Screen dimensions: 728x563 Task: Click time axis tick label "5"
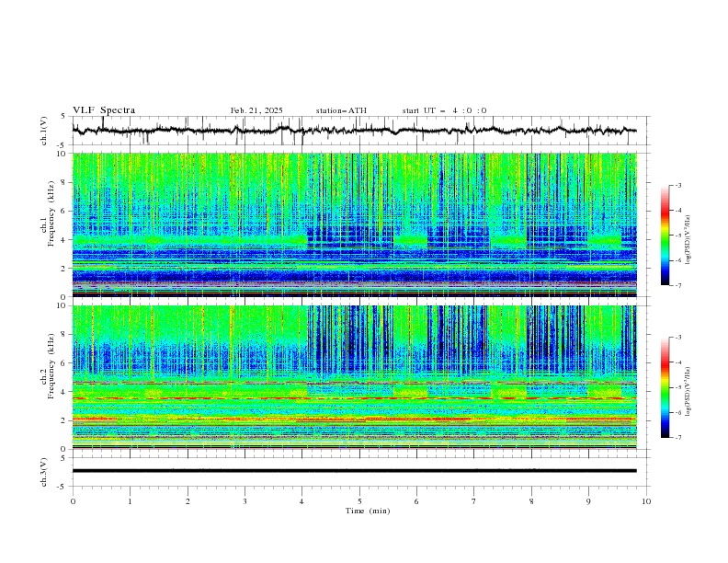(359, 501)
